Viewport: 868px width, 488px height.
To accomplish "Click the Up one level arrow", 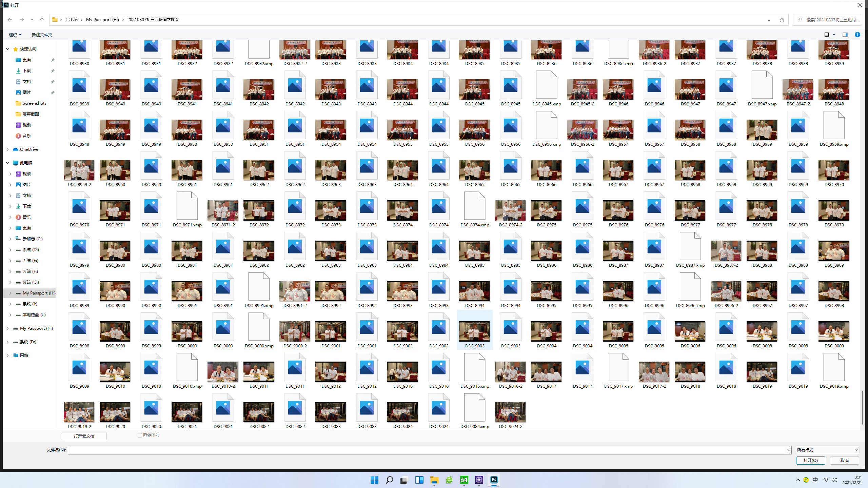I will [42, 20].
